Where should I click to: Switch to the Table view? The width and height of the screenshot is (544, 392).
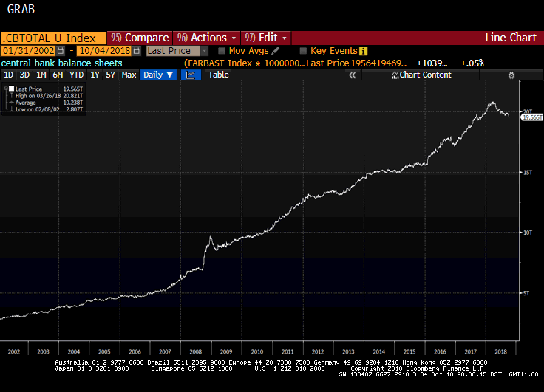(x=218, y=75)
